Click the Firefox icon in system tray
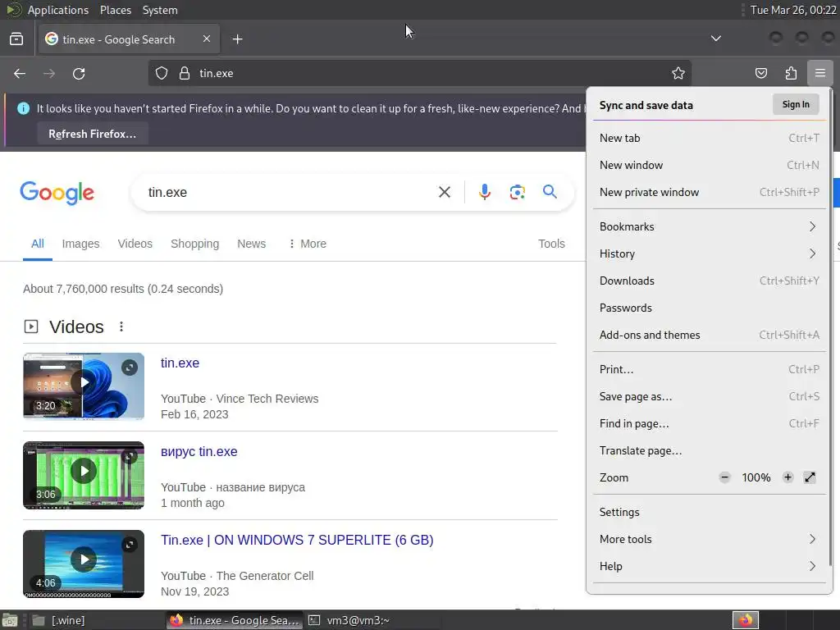This screenshot has height=630, width=840. point(746,620)
